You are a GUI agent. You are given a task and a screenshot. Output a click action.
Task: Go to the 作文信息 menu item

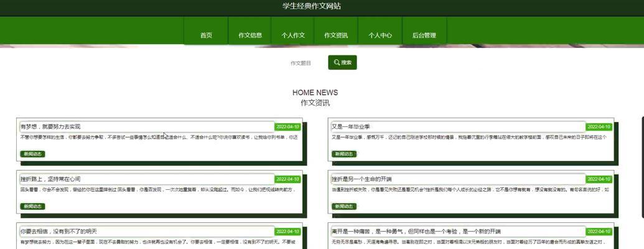[250, 35]
